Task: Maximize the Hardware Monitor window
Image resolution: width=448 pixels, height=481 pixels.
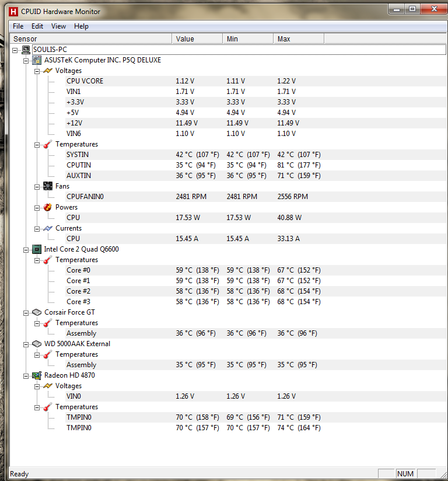Action: click(x=412, y=9)
